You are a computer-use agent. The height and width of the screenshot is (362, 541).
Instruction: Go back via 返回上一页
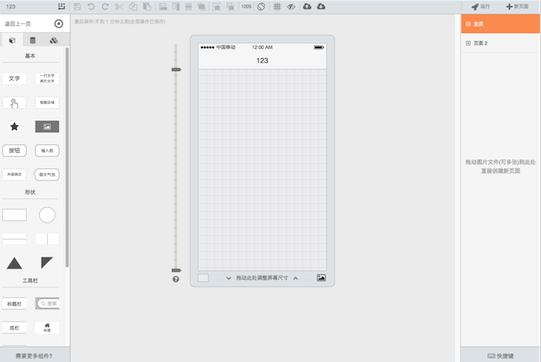[x=18, y=24]
